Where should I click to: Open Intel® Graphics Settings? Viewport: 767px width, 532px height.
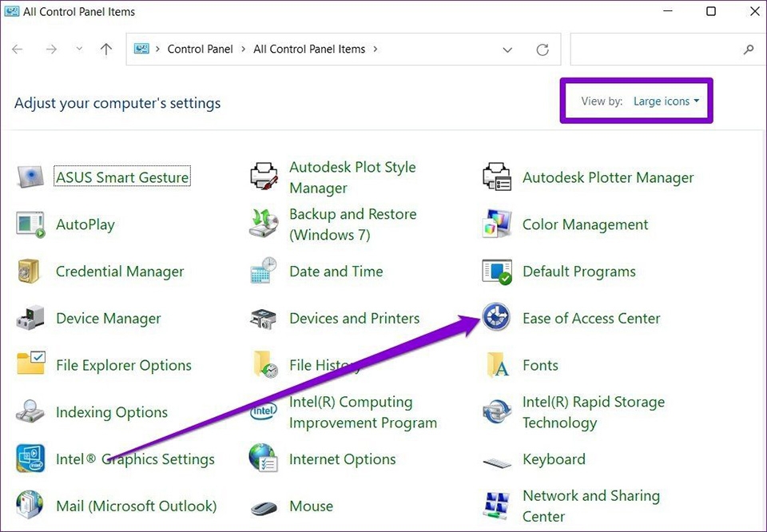tap(134, 459)
